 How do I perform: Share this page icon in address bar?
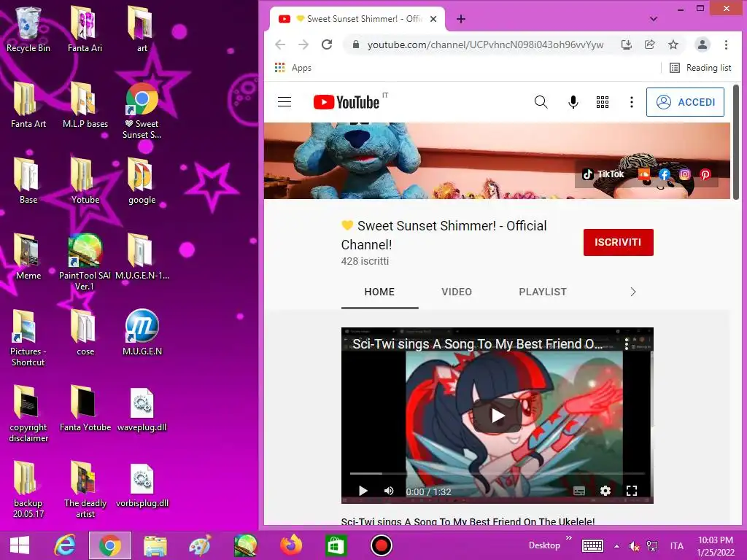[650, 44]
